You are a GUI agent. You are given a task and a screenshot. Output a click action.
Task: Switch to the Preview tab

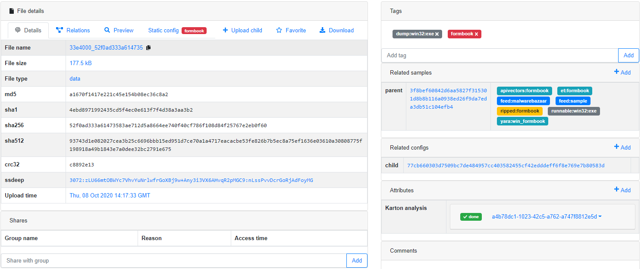tap(119, 30)
